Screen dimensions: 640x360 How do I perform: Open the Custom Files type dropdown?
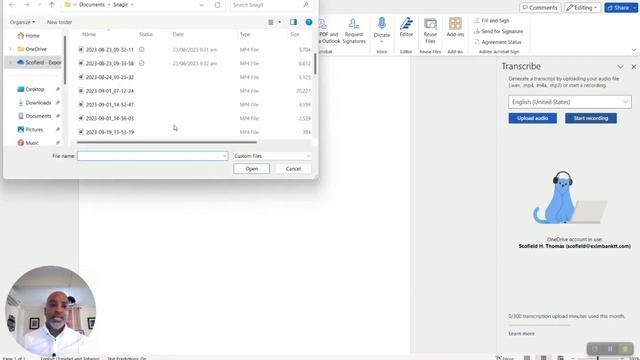(x=272, y=156)
